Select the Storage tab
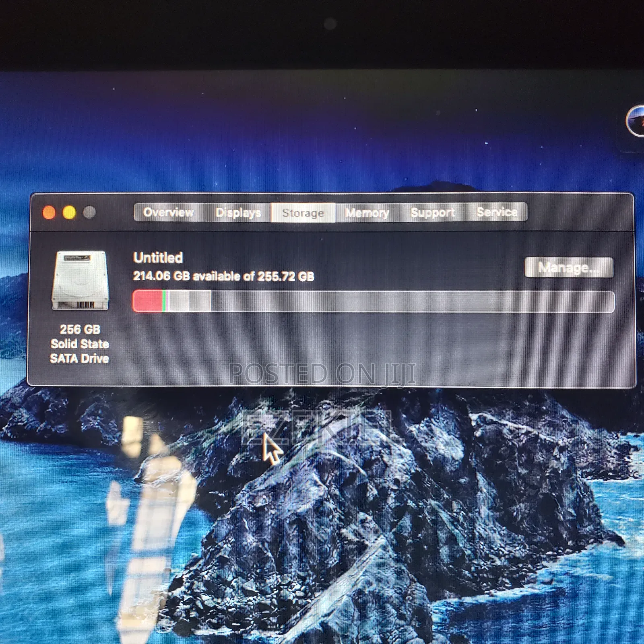This screenshot has width=644, height=644. coord(303,213)
